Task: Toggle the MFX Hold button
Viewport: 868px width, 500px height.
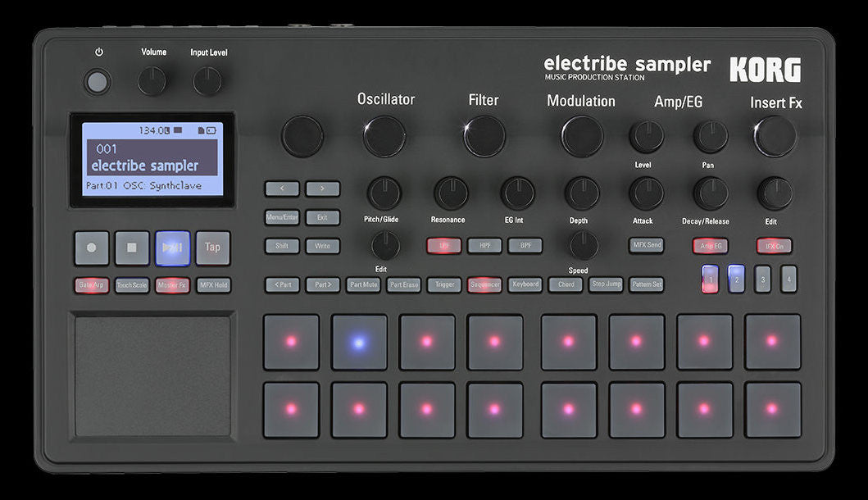Action: tap(214, 285)
